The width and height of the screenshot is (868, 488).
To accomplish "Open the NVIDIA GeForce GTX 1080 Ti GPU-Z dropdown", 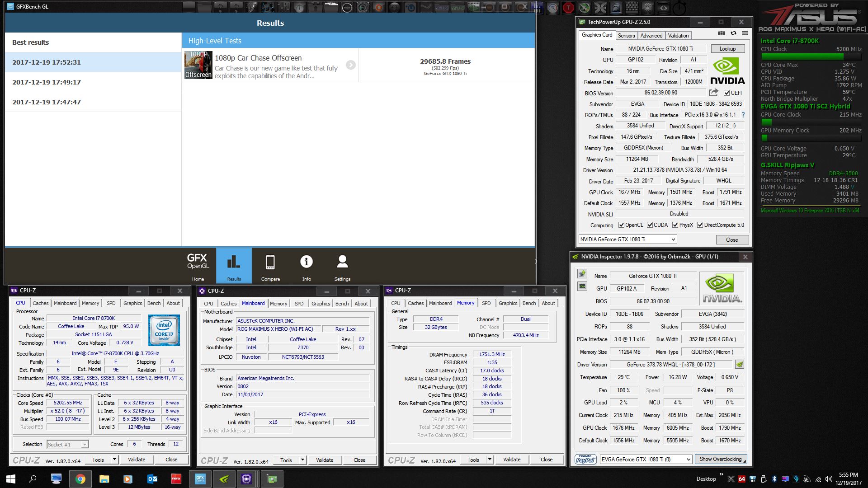I will pyautogui.click(x=673, y=239).
